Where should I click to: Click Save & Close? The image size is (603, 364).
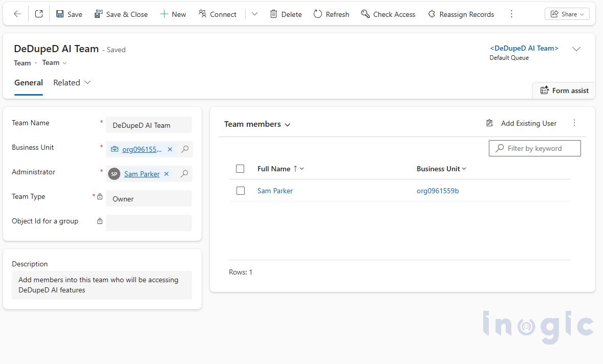(x=121, y=14)
